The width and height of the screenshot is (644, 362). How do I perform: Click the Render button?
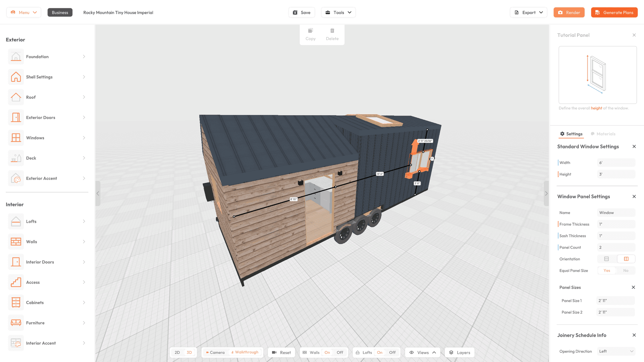569,12
